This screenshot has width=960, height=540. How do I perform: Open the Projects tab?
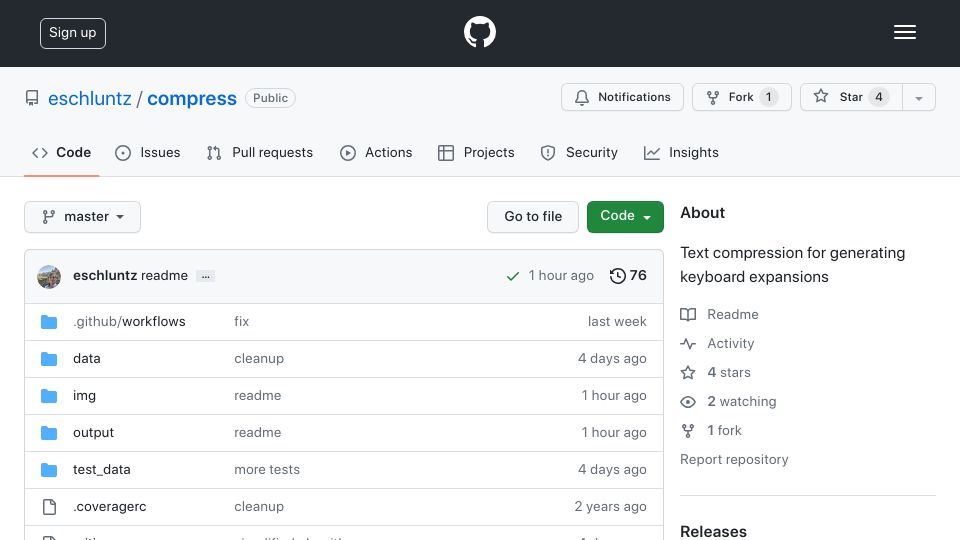click(476, 152)
